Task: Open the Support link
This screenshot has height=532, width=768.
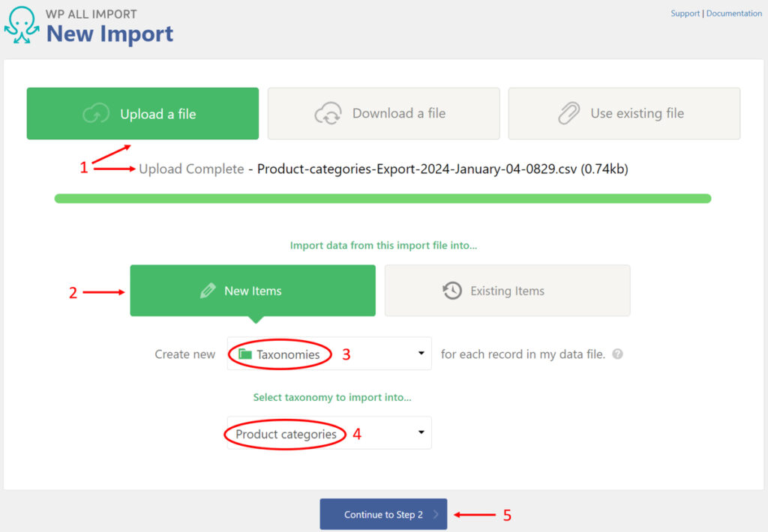Action: coord(685,13)
